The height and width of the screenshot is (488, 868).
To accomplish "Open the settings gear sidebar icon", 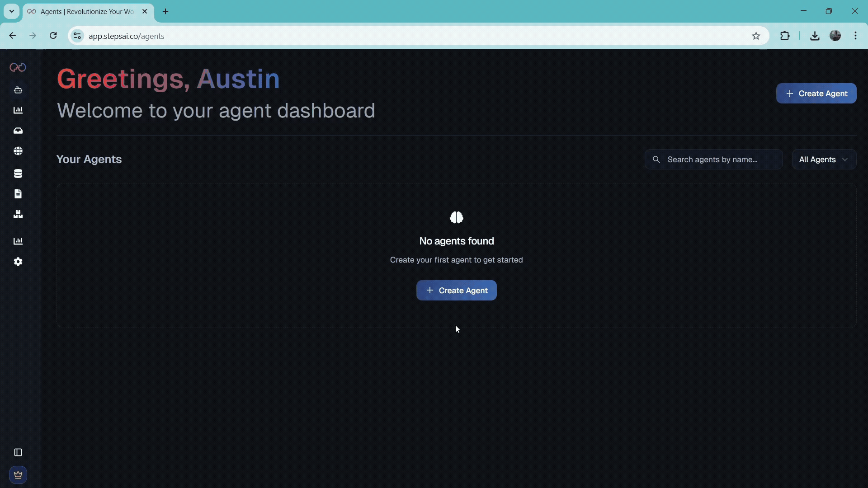I will (x=18, y=262).
